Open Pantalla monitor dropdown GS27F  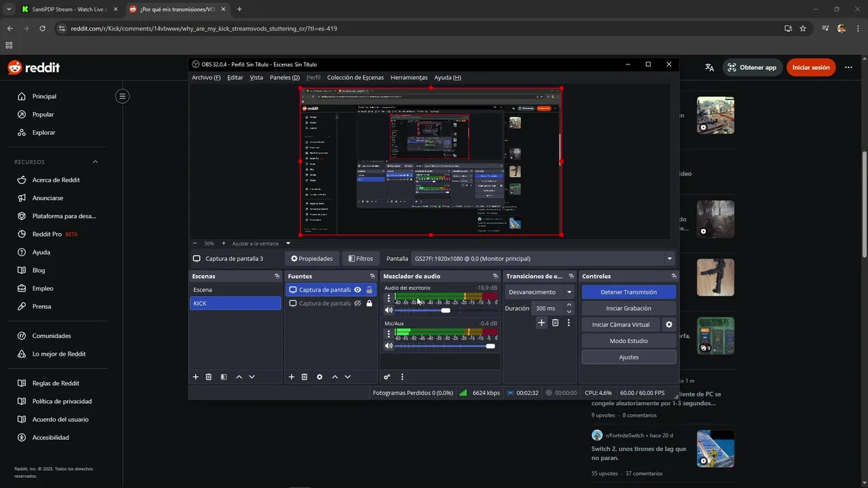(543, 258)
